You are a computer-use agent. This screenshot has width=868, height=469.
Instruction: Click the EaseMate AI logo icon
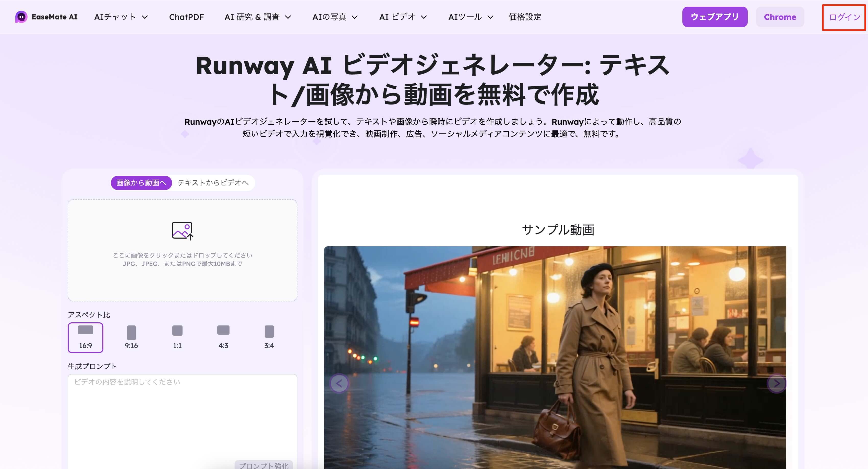click(x=21, y=17)
